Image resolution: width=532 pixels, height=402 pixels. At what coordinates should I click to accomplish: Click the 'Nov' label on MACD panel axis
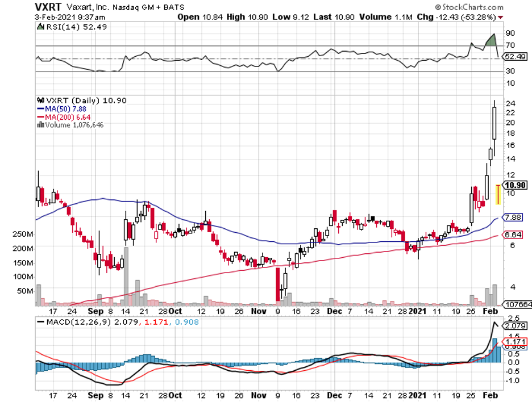(259, 395)
